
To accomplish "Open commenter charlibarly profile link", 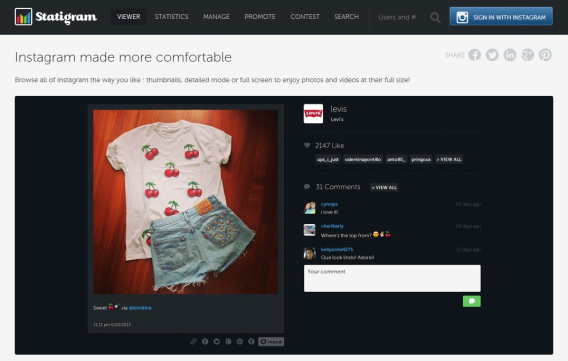I will pyautogui.click(x=332, y=226).
